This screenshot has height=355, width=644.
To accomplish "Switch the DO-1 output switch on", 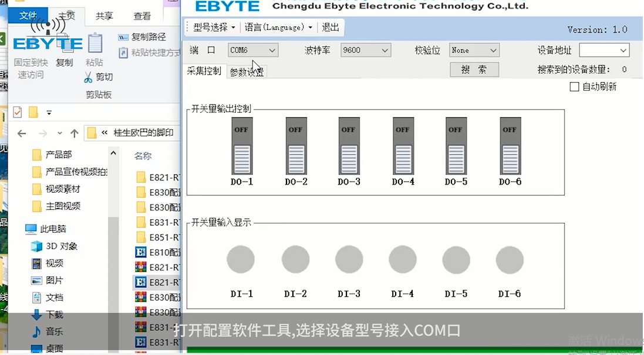I will pyautogui.click(x=242, y=149).
